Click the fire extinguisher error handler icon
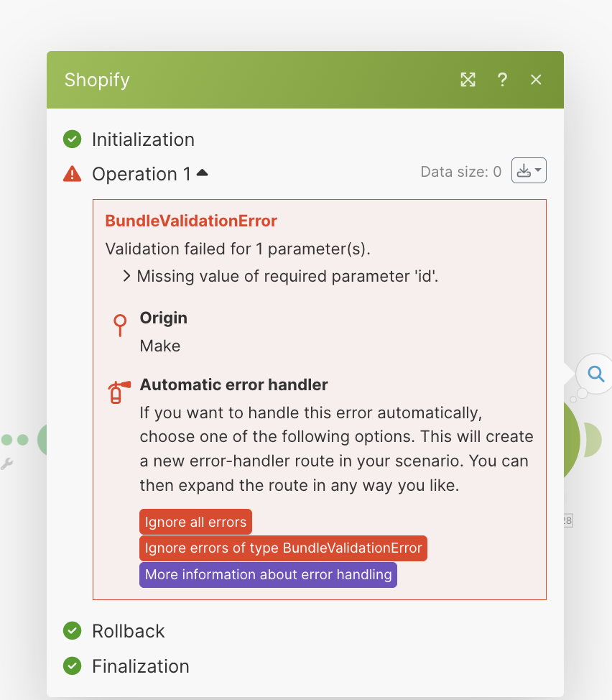Viewport: 612px width, 700px height. (119, 392)
